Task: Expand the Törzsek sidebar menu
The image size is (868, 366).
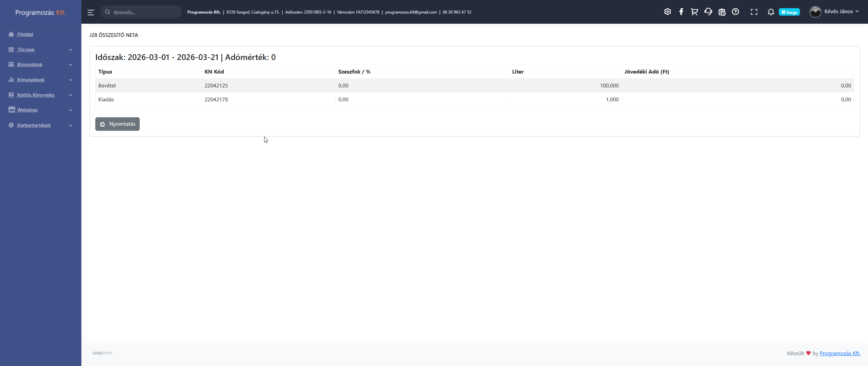Action: click(x=26, y=49)
